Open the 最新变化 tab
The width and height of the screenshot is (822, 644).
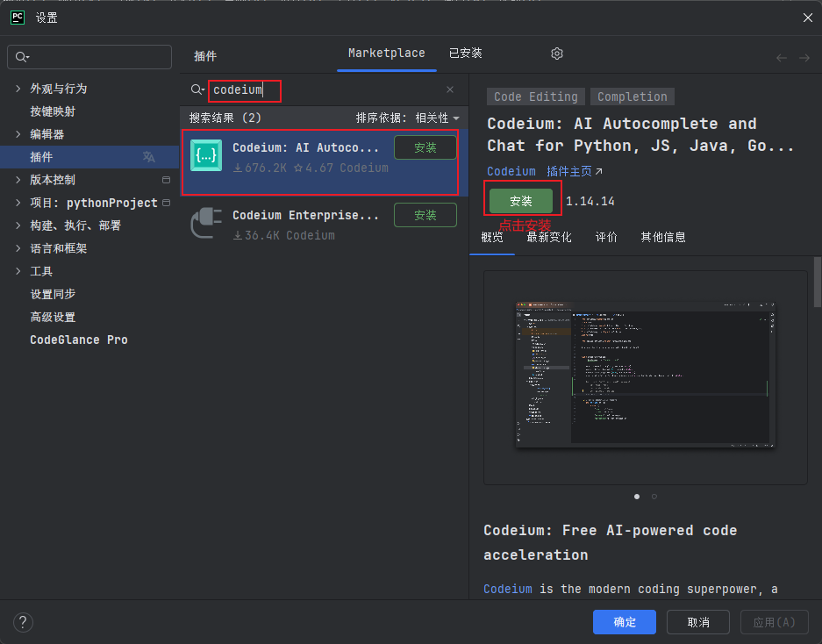(x=550, y=236)
